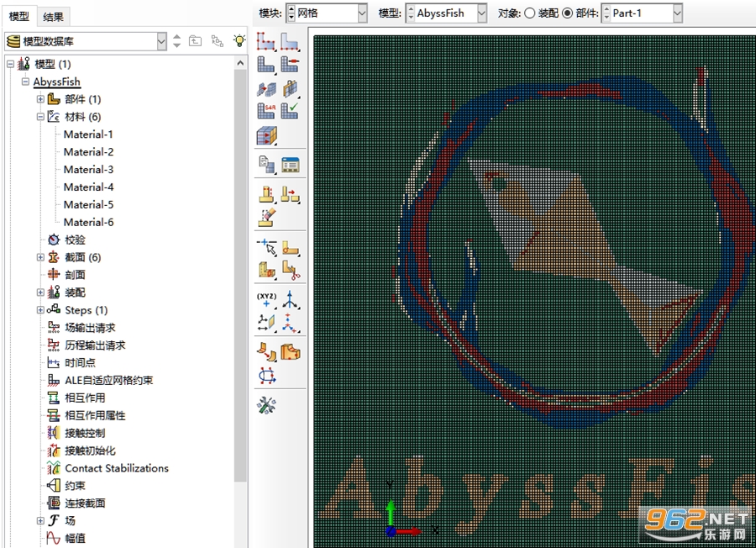Image resolution: width=756 pixels, height=548 pixels.
Task: Select the virtual topology ignore entities tool
Action: 290,194
